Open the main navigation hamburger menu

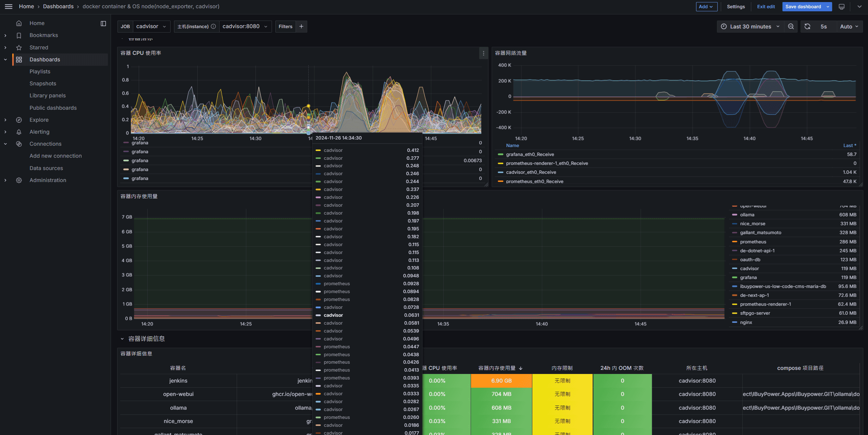9,6
